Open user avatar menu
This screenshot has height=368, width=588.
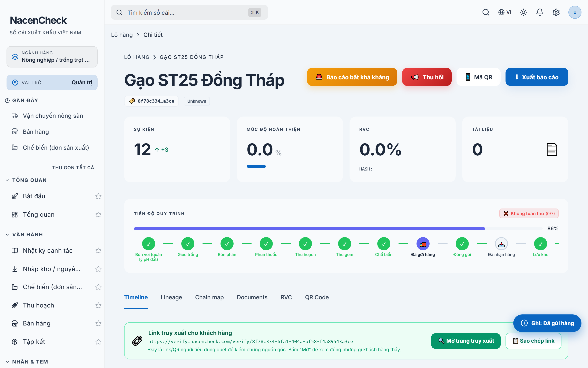[x=575, y=12]
